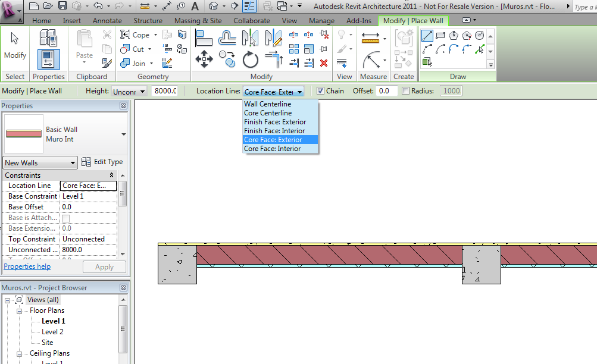597x364 pixels.
Task: Click the Thin Lines icon
Action: [x=249, y=6]
